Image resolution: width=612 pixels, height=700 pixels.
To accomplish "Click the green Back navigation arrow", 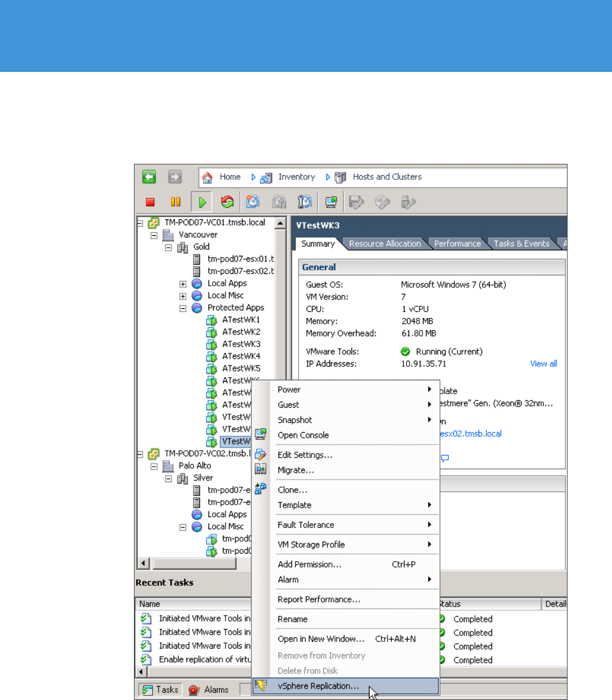I will point(149,177).
